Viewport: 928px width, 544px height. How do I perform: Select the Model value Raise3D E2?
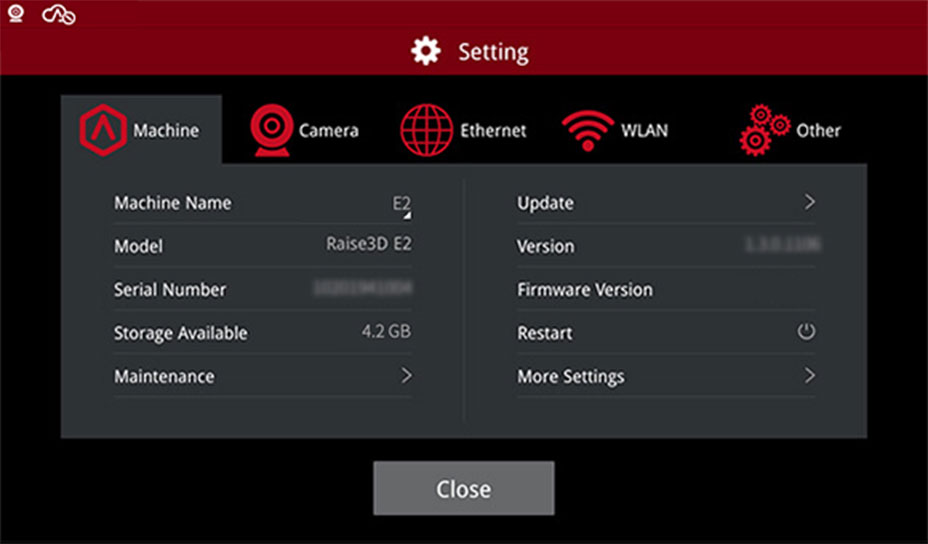pos(369,244)
